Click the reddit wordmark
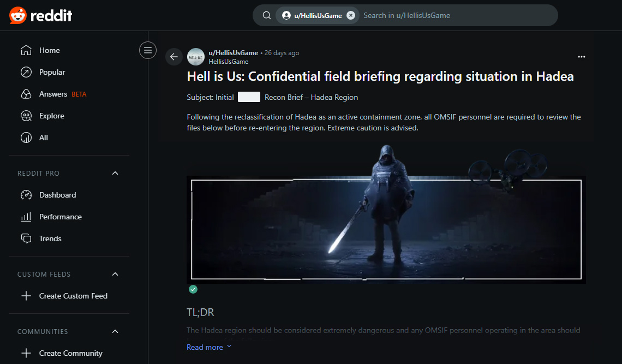The image size is (622, 364). [51, 16]
